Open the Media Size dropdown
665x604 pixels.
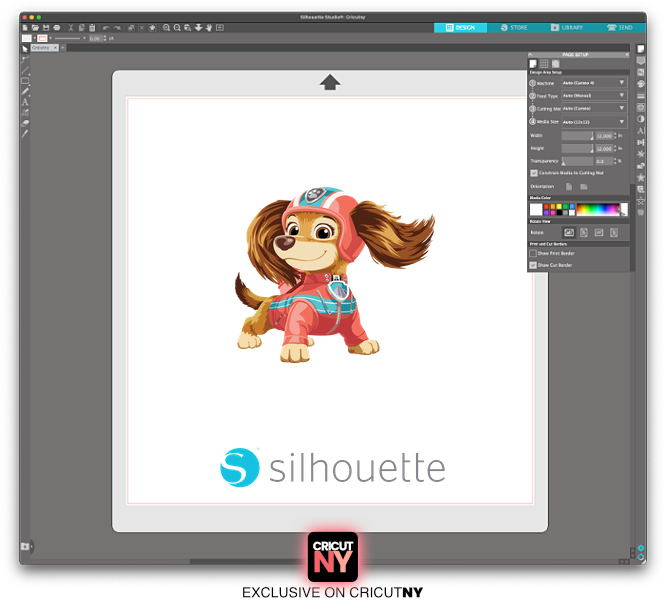(x=594, y=122)
